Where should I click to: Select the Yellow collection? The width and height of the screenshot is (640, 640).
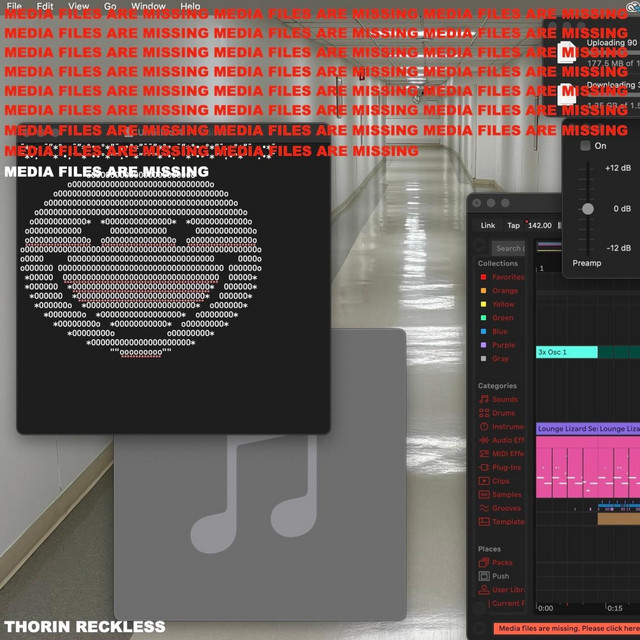click(x=498, y=304)
